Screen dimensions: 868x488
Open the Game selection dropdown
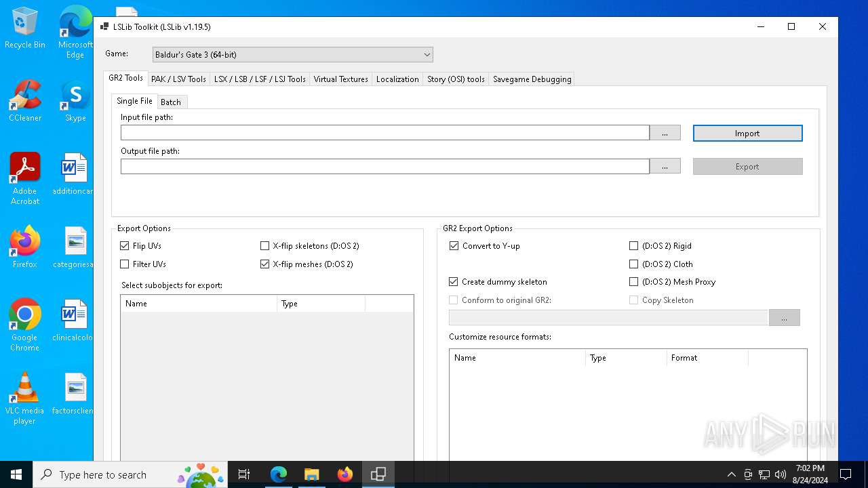click(292, 55)
